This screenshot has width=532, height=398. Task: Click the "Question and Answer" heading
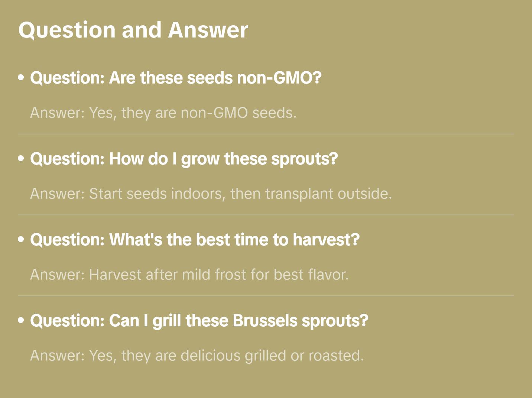pos(133,30)
